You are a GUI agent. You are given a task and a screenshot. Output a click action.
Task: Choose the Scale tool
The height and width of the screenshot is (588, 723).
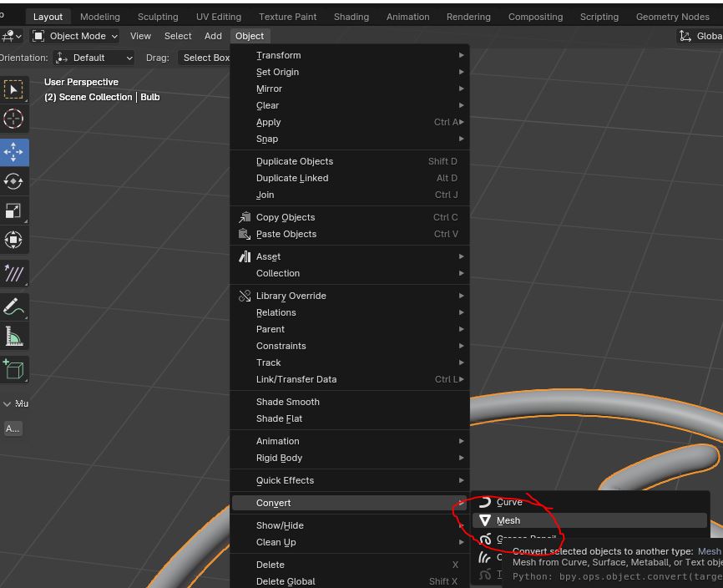tap(13, 210)
